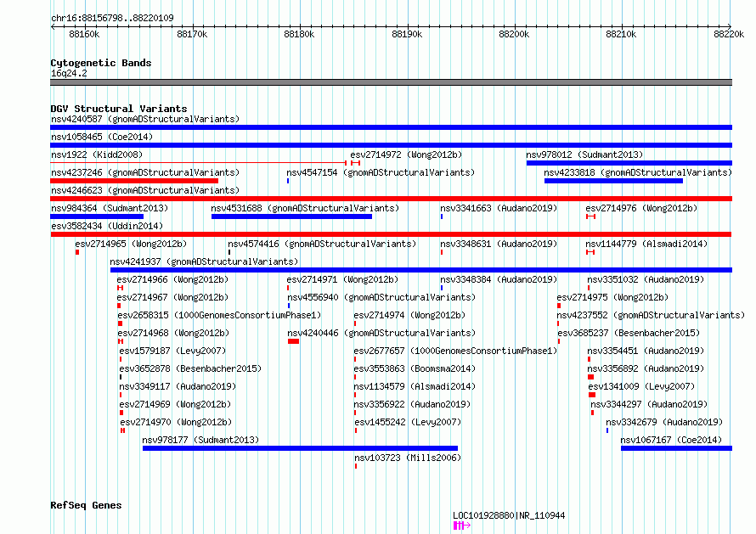Click the chr16:88156798..88220109 position text
Viewport: 756px width, 534px height.
112,19
